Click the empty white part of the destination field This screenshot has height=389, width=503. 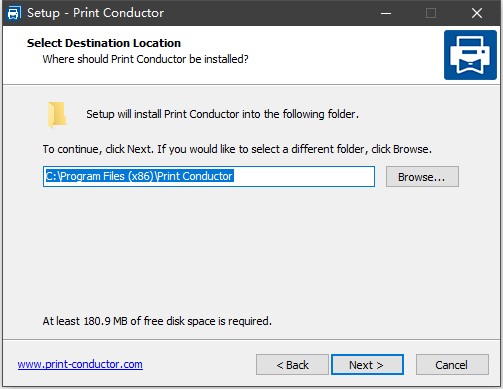tap(303, 176)
